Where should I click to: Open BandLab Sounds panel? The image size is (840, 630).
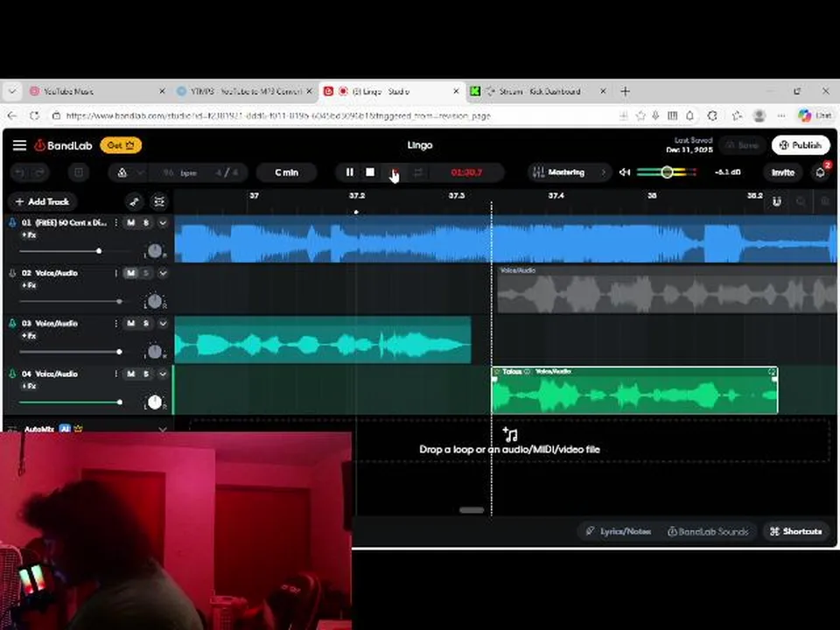coord(708,531)
